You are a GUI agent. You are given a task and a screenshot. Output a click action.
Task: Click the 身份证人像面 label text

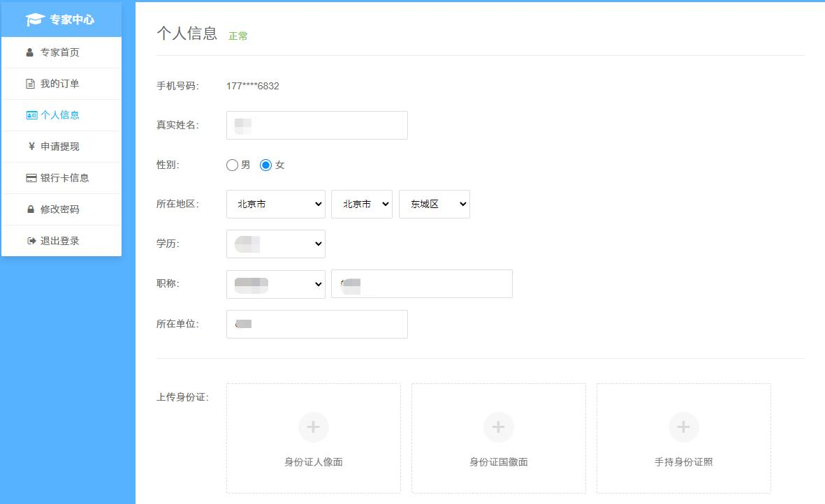tap(314, 462)
